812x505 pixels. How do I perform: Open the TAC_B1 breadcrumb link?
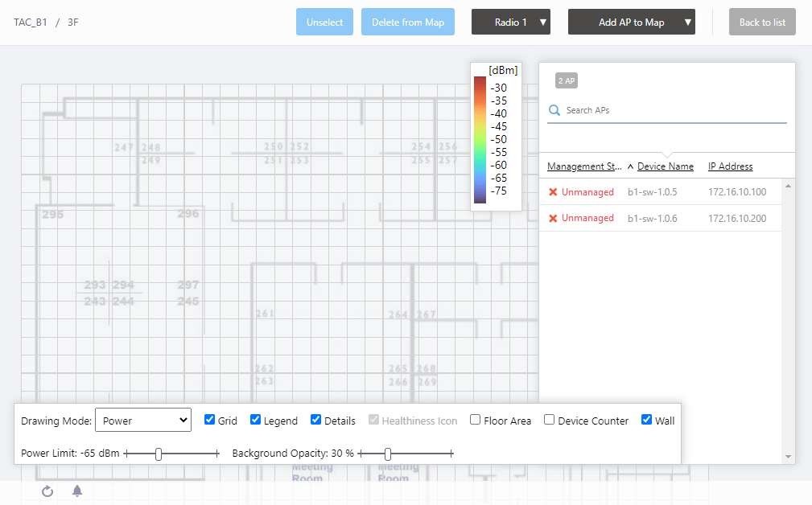pos(31,23)
